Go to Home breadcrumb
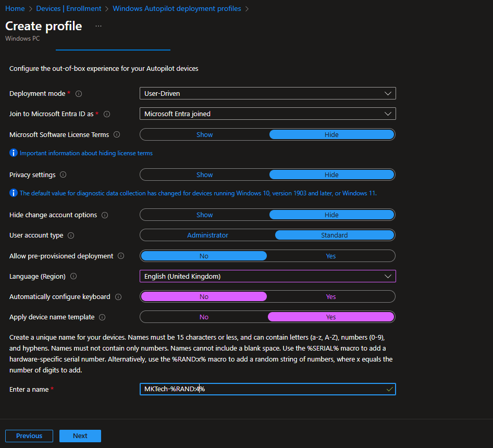This screenshot has width=493, height=448. 15,9
